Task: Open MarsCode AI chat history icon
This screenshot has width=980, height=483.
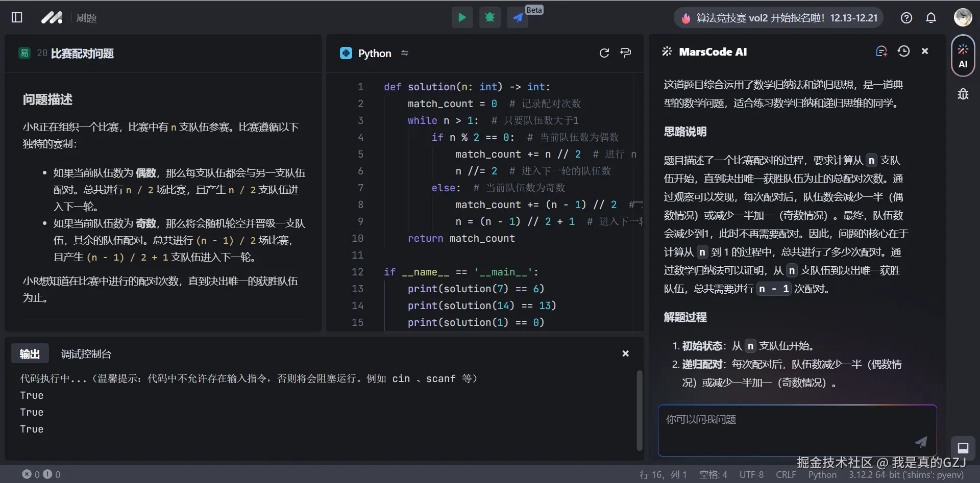Action: [x=904, y=51]
